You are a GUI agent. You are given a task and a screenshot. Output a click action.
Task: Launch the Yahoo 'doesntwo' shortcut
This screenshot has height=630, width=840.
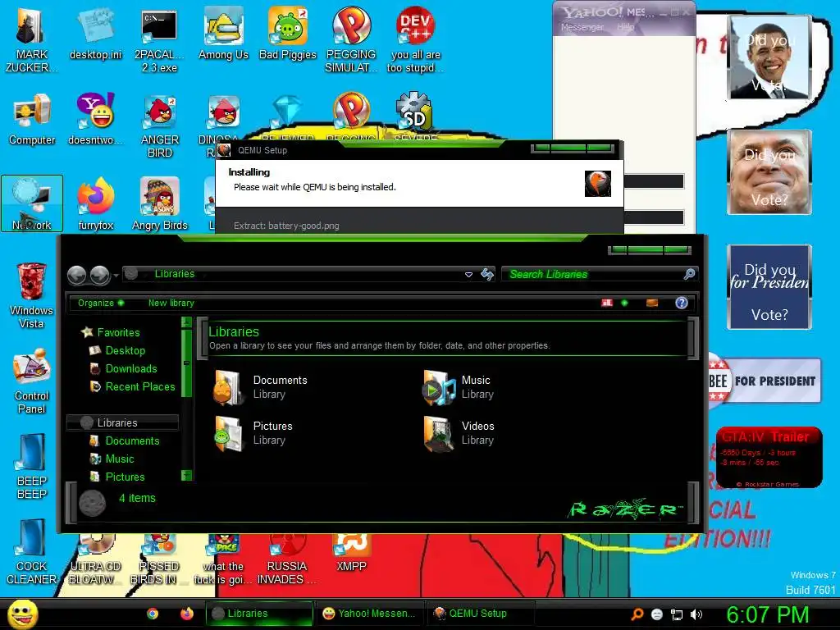pos(95,119)
